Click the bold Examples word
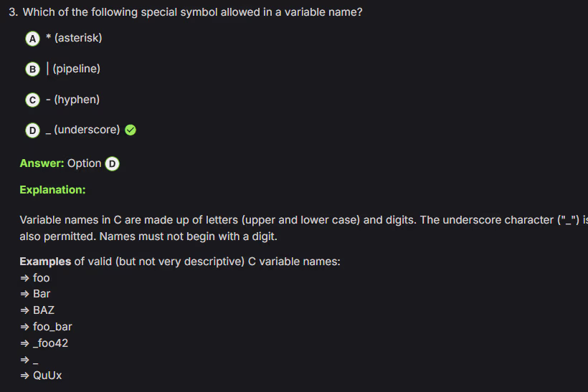Screen dimensions: 588x392 coord(45,262)
